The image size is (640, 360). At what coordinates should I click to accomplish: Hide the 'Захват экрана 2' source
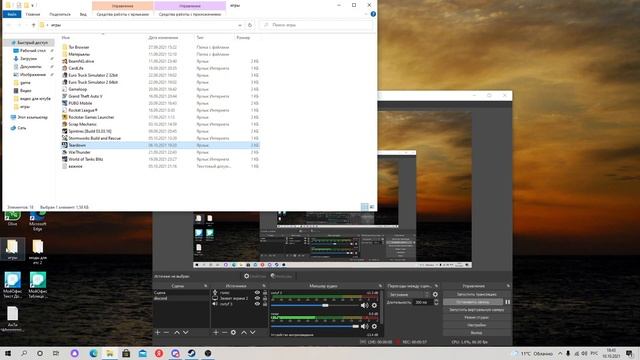pyautogui.click(x=257, y=298)
